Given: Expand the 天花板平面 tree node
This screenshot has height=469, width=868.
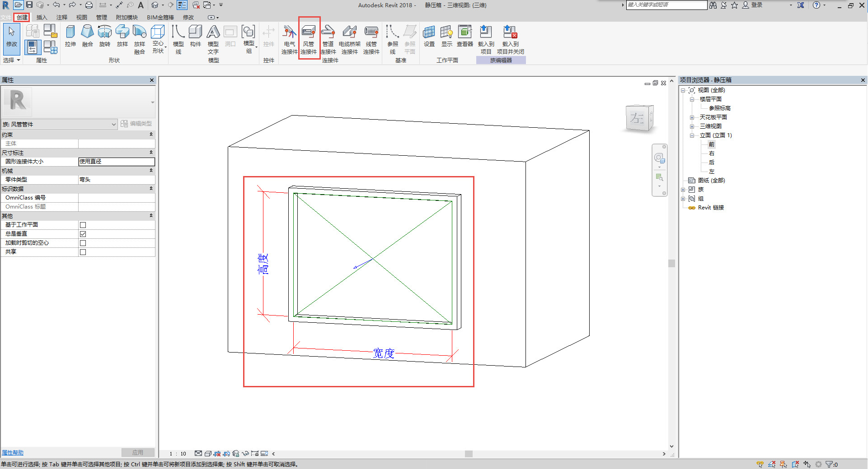Looking at the screenshot, I should click(x=692, y=117).
